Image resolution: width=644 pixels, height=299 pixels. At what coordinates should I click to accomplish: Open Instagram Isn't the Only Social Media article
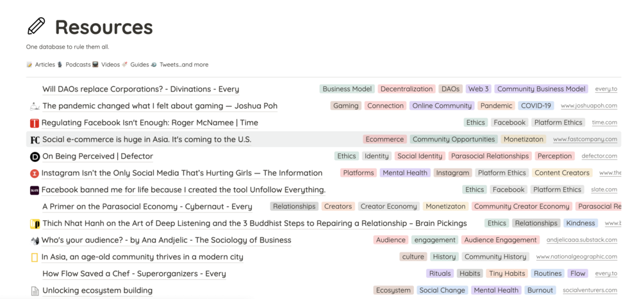pyautogui.click(x=182, y=173)
